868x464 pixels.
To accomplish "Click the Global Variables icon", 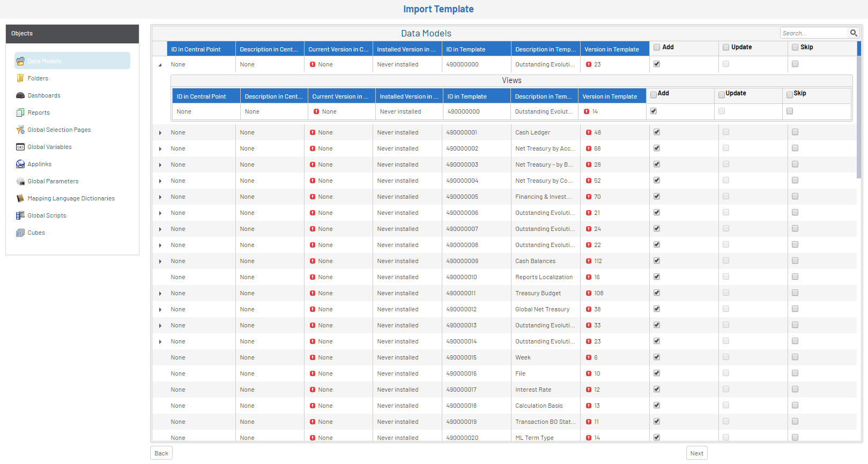I will pyautogui.click(x=20, y=147).
